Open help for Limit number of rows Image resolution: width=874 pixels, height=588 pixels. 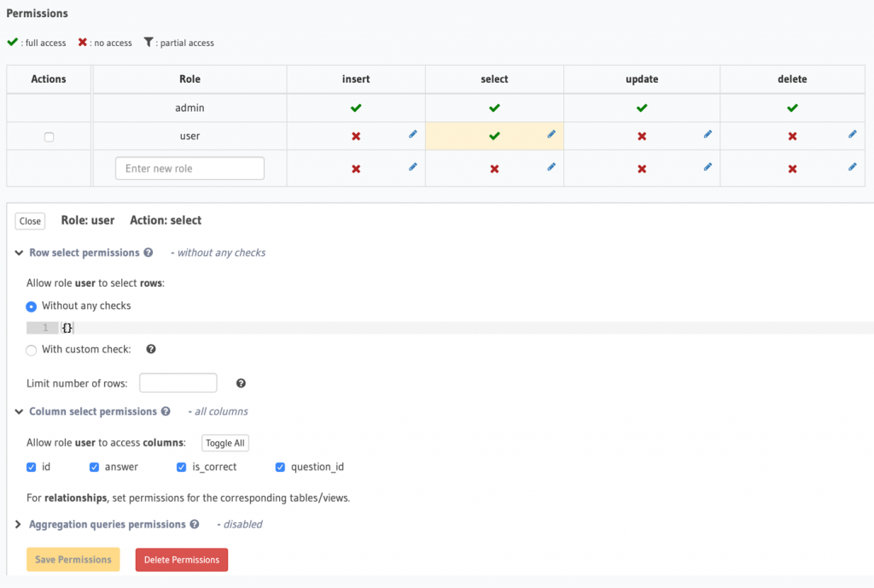240,383
